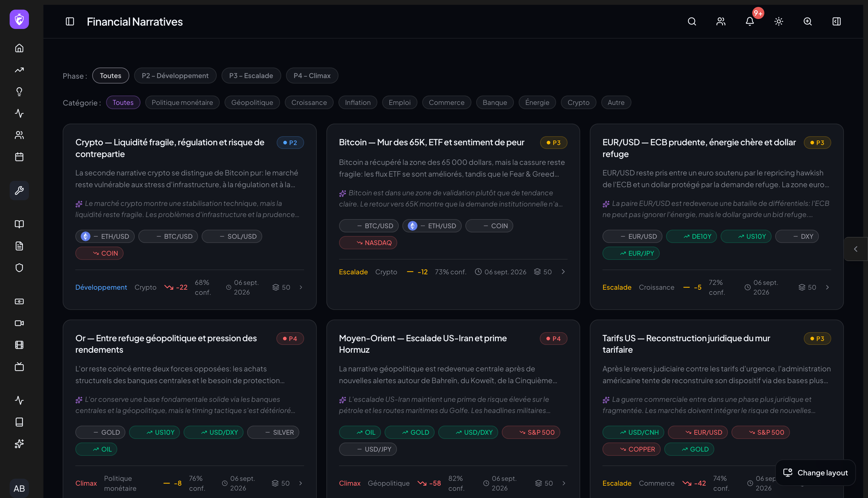The image size is (868, 498).
Task: Click the app logo at top left
Action: pos(19,19)
